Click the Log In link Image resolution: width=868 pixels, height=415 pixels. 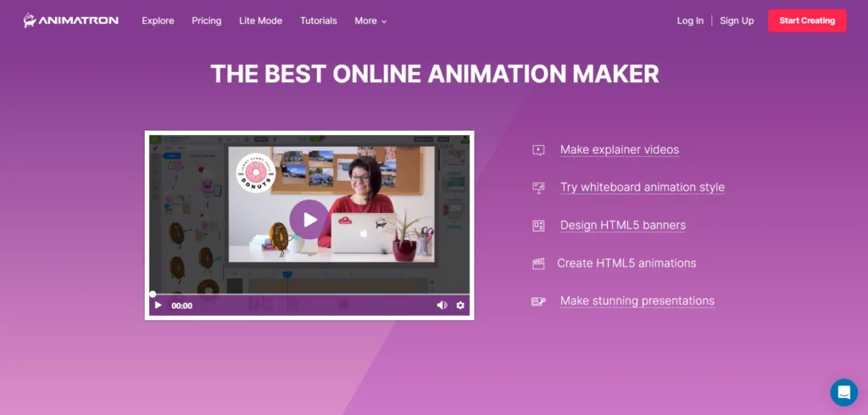[690, 20]
